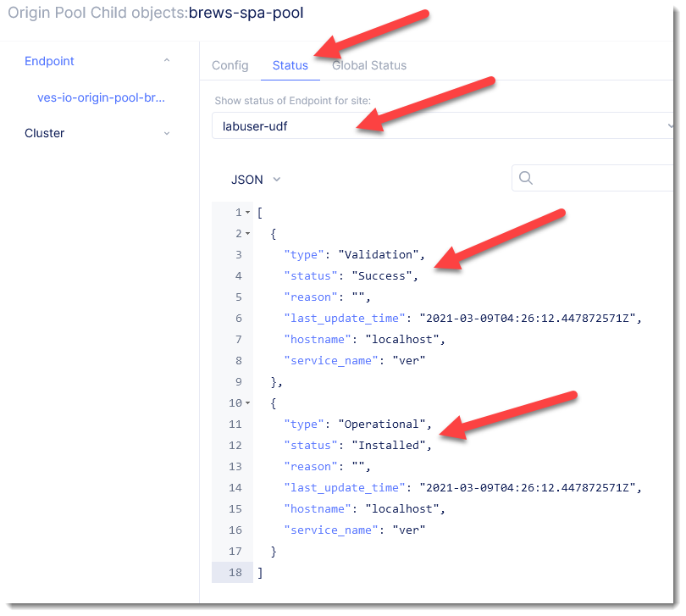Click the "Installed" status value
The height and width of the screenshot is (616, 686).
[384, 446]
